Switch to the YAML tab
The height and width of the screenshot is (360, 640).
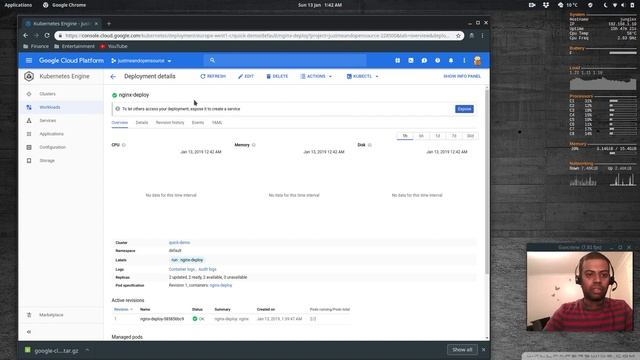point(217,122)
